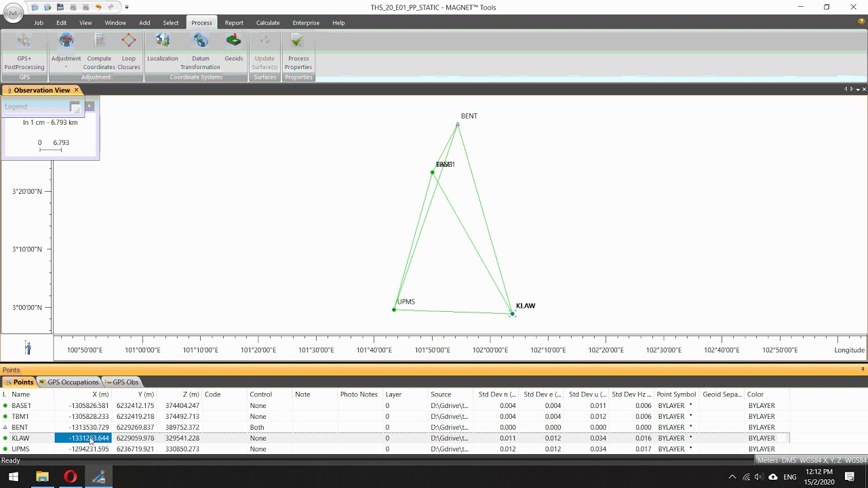Click KLAW X value -1331233.644 cell
Image resolution: width=868 pixels, height=488 pixels.
click(82, 438)
